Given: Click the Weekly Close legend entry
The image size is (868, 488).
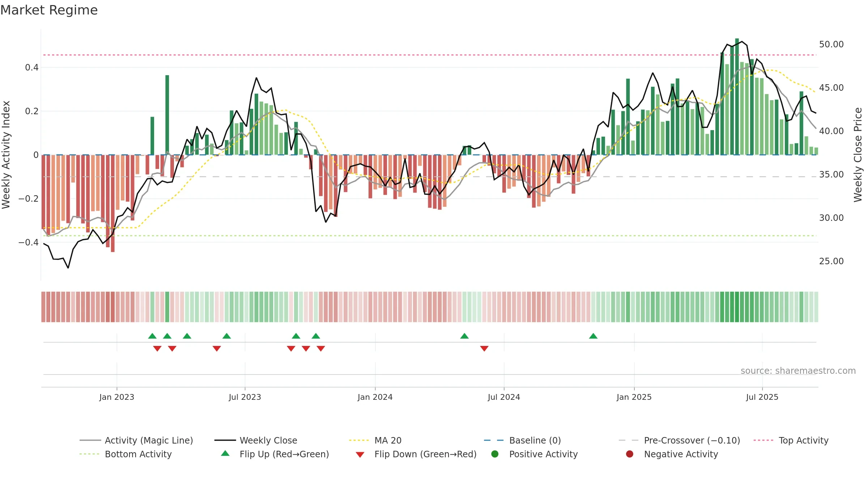Looking at the screenshot, I should (256, 440).
